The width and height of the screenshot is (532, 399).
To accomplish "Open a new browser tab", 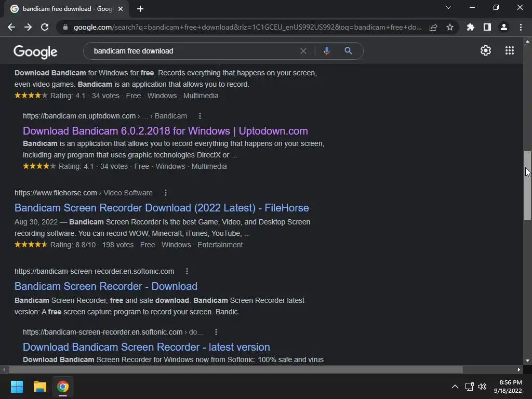I will [x=140, y=9].
